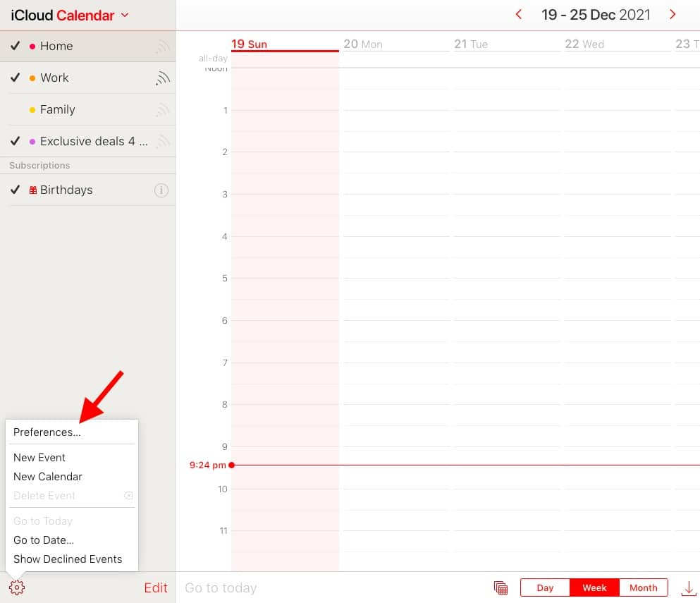Click the download arrow icon
Image resolution: width=700 pixels, height=603 pixels.
688,587
